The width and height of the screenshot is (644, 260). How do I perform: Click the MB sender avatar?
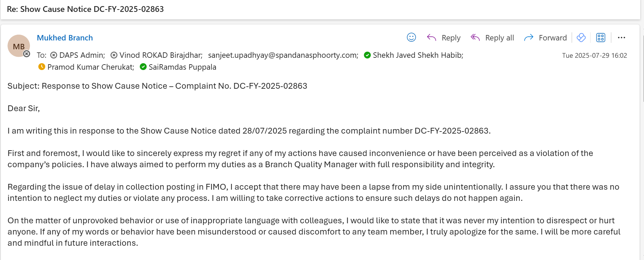(19, 46)
